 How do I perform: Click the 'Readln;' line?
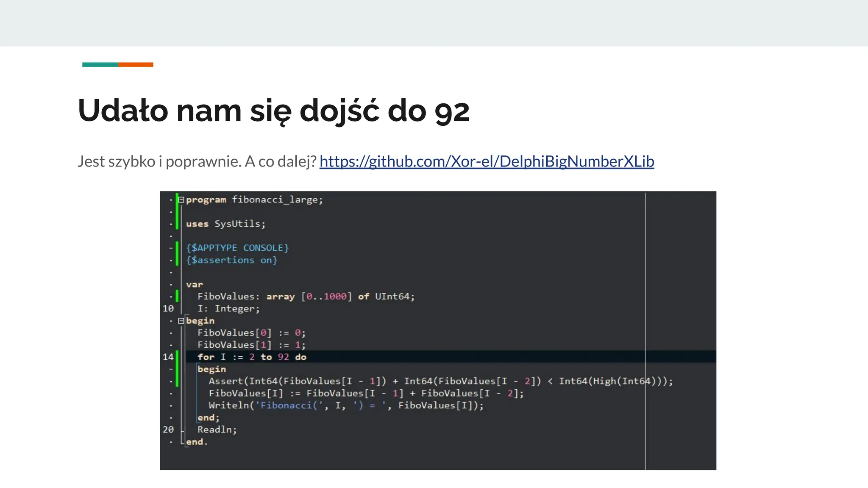217,430
